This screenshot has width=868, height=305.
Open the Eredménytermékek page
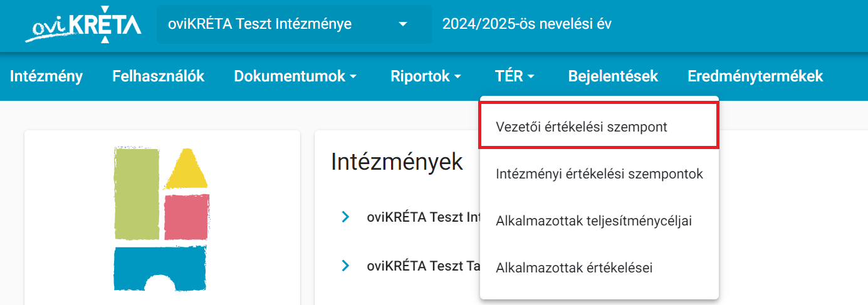tap(755, 76)
